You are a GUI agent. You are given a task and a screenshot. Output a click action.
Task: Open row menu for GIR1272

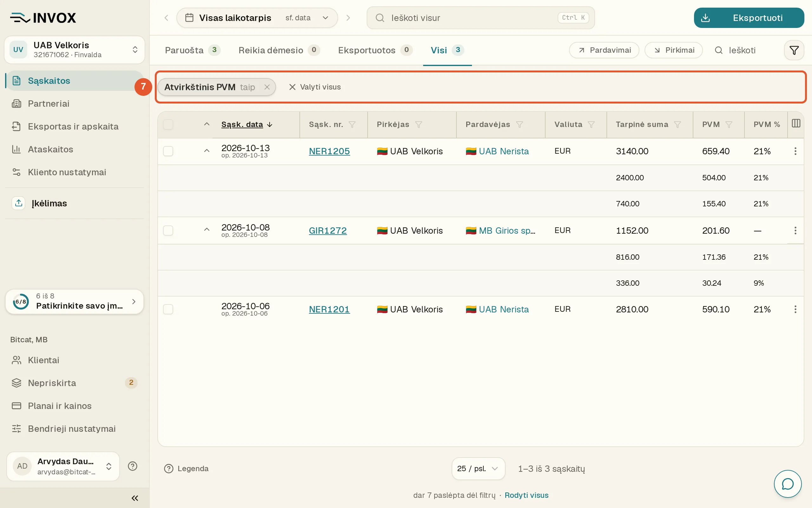[795, 231]
